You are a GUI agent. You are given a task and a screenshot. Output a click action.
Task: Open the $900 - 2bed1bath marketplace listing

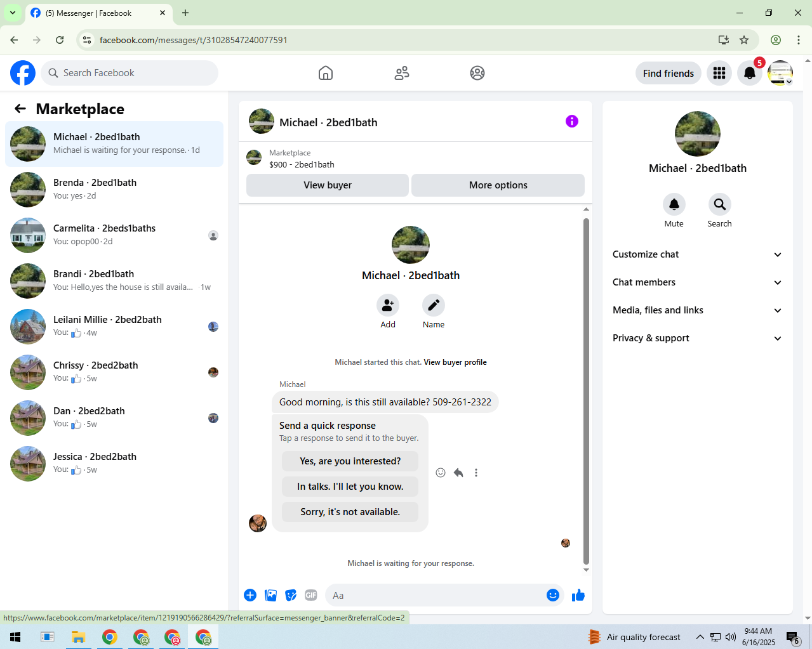coord(302,164)
